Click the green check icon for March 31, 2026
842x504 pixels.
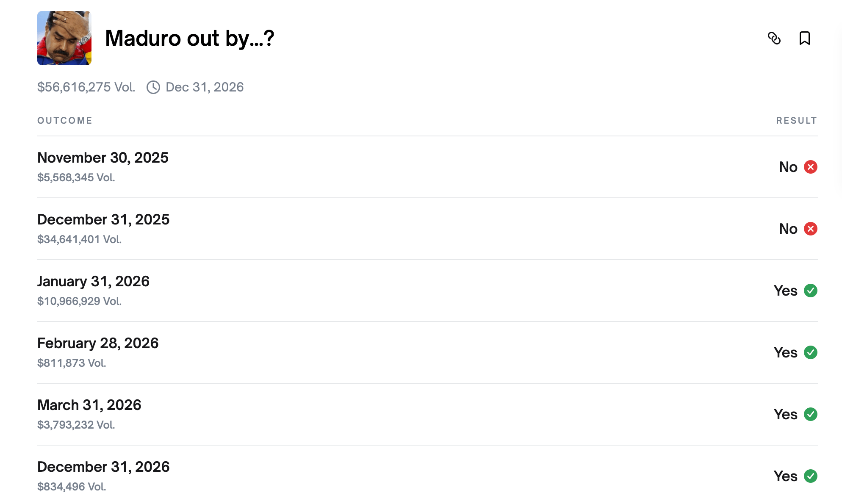pos(811,414)
